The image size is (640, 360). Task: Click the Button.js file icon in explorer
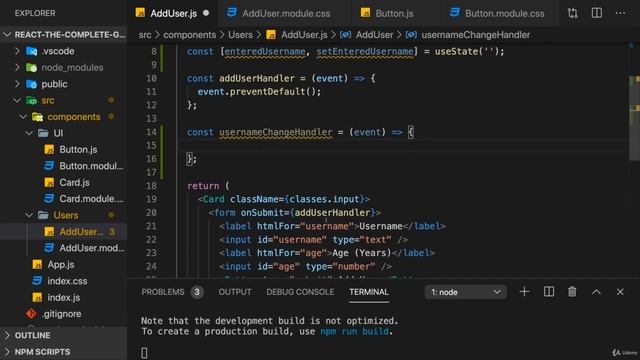pyautogui.click(x=49, y=150)
